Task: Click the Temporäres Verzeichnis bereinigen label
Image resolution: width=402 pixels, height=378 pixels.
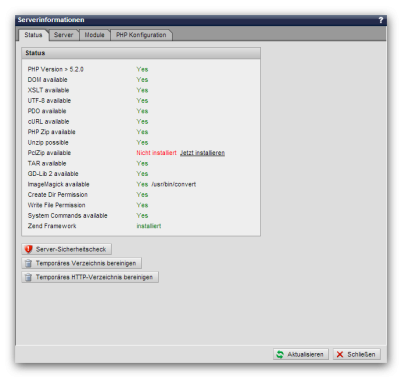Action: (x=86, y=263)
